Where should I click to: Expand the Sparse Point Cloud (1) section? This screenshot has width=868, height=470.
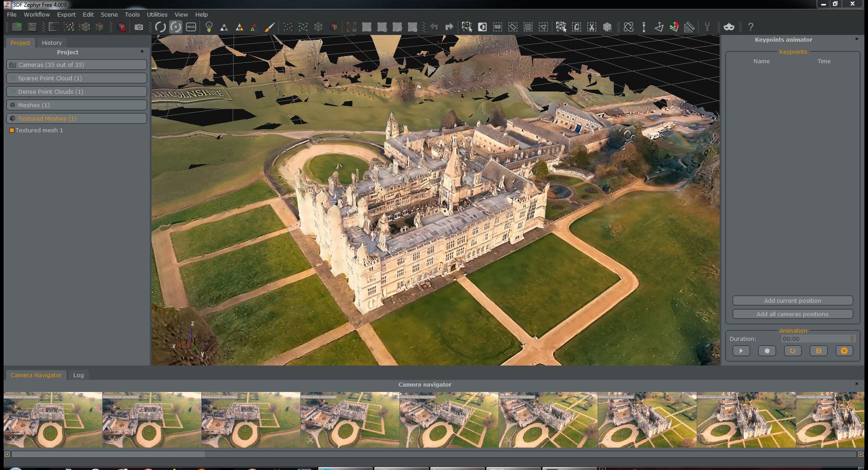77,78
